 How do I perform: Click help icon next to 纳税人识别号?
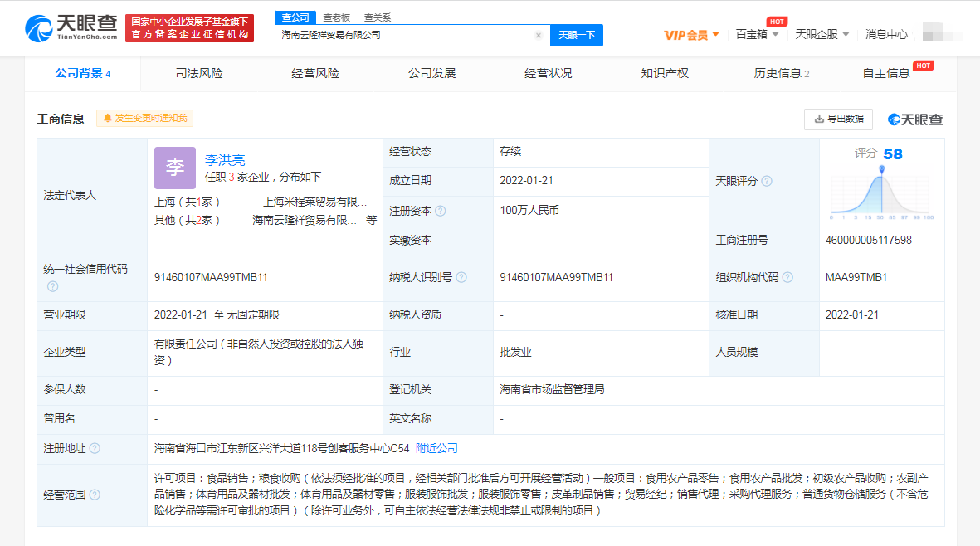pyautogui.click(x=461, y=278)
